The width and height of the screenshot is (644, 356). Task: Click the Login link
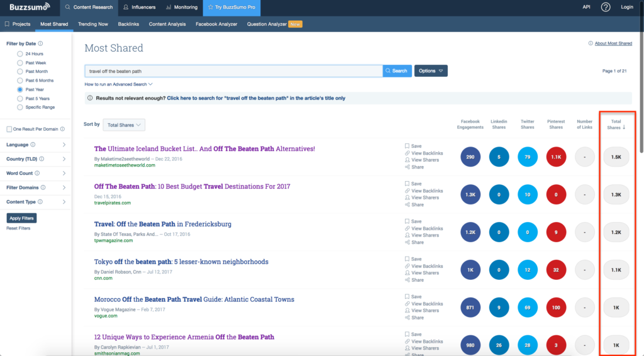click(627, 7)
